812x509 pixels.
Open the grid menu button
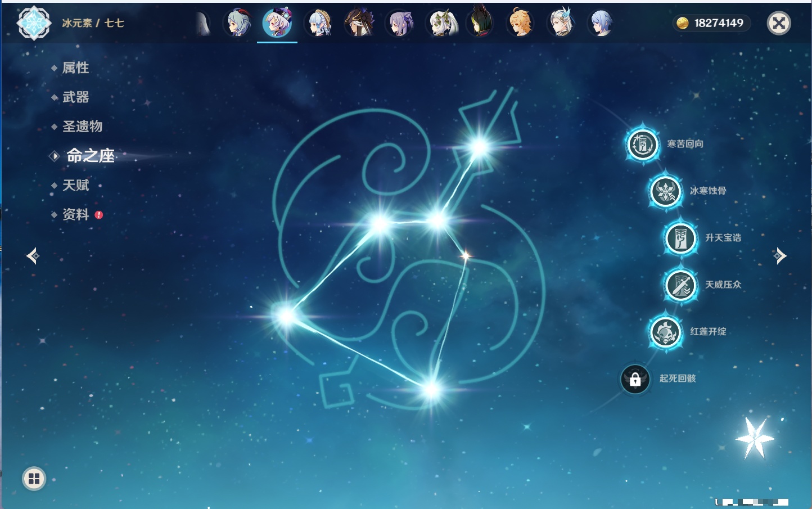coord(34,479)
